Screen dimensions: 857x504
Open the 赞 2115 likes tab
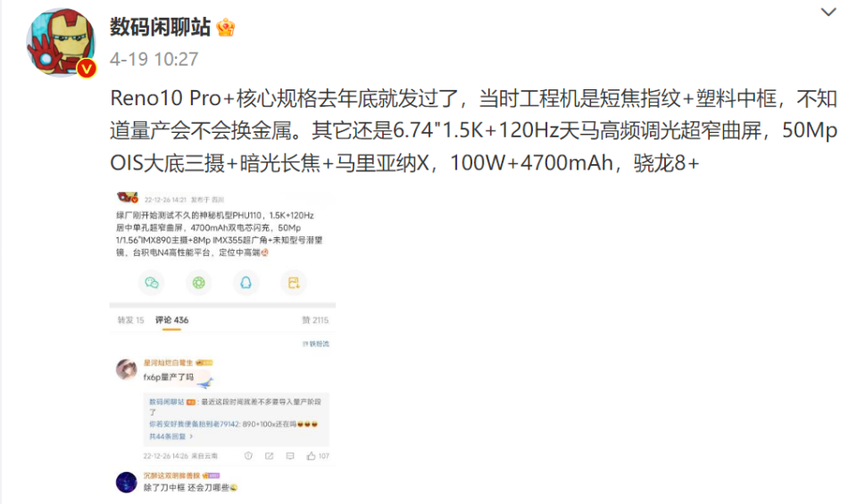[x=315, y=320]
